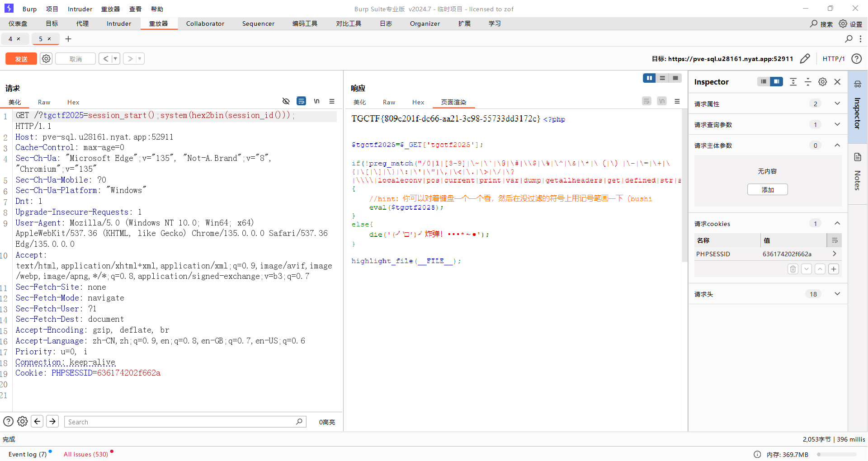The image size is (868, 461).
Task: Click Inspector collapse all sections icon
Action: coord(808,82)
